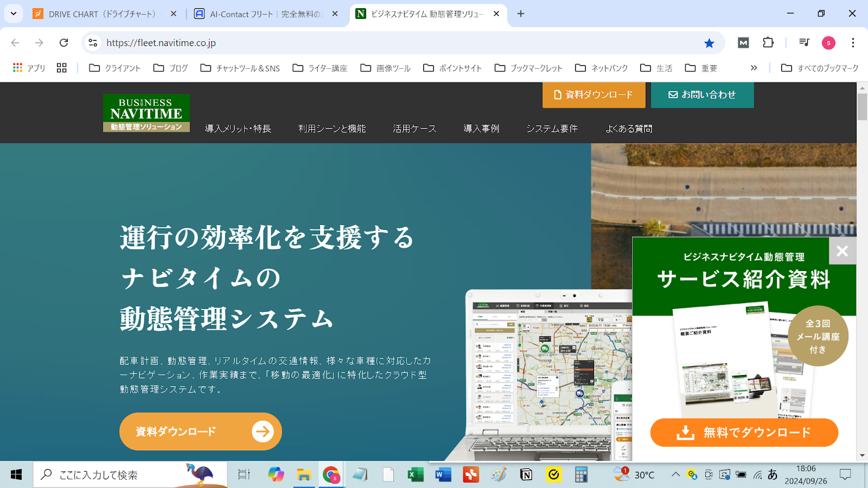Open the media control icon

click(x=805, y=43)
